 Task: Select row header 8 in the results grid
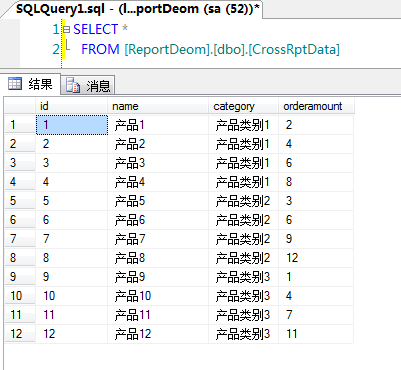click(x=20, y=258)
